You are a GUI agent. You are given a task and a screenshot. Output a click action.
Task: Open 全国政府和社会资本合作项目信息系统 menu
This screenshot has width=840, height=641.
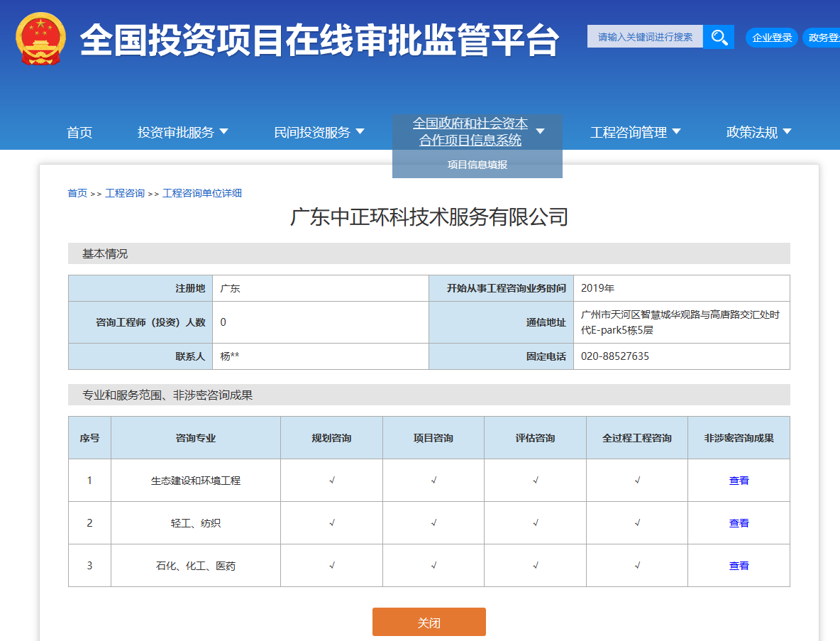[x=470, y=131]
